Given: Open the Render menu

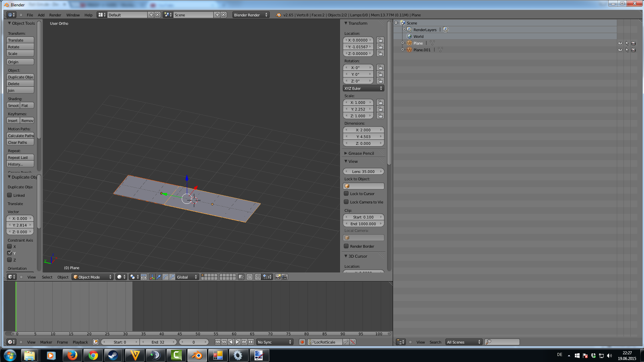Looking at the screenshot, I should click(x=55, y=15).
